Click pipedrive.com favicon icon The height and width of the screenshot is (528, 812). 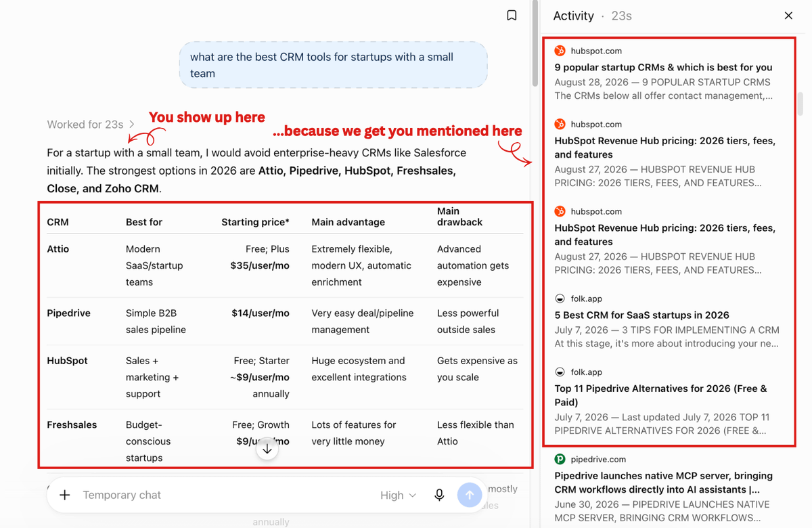click(x=560, y=459)
